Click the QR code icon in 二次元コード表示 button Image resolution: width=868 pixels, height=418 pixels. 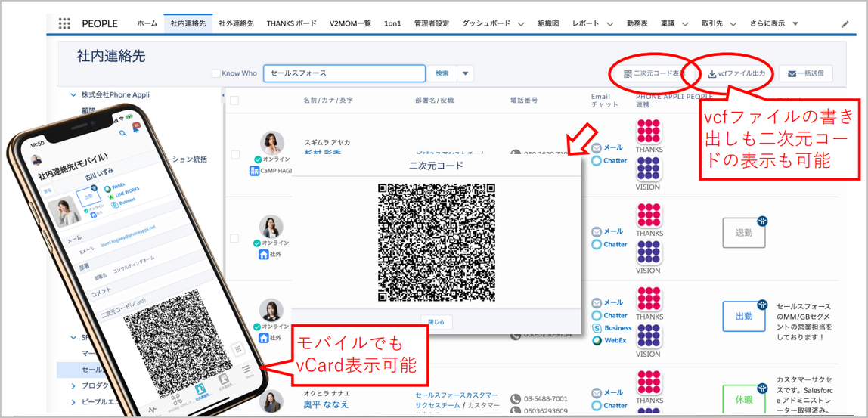[628, 74]
